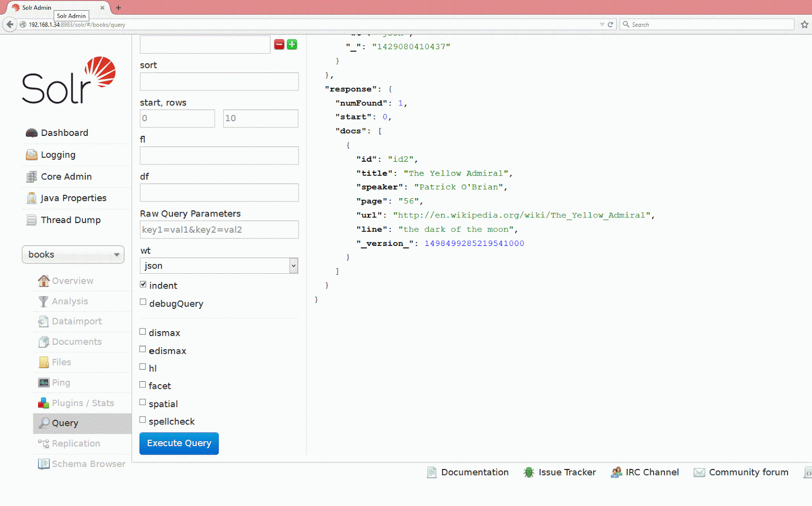Image resolution: width=812 pixels, height=506 pixels.
Task: Add a filter query row (green plus)
Action: pyautogui.click(x=292, y=45)
